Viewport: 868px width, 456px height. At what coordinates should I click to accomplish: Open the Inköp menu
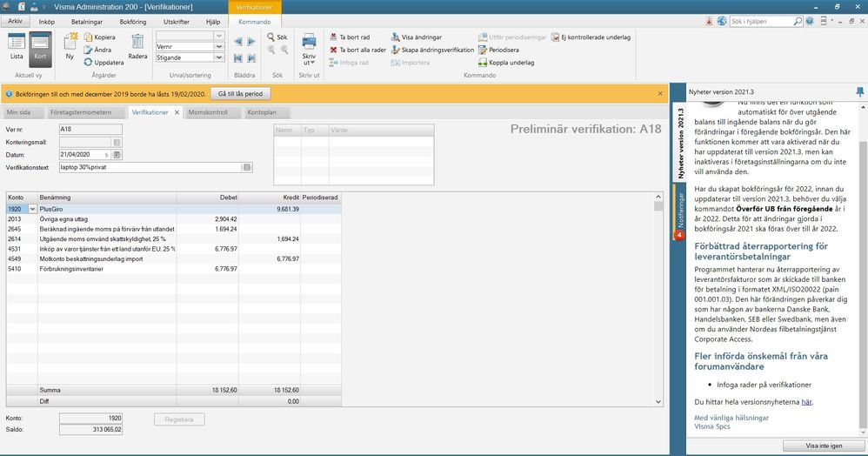click(x=47, y=22)
